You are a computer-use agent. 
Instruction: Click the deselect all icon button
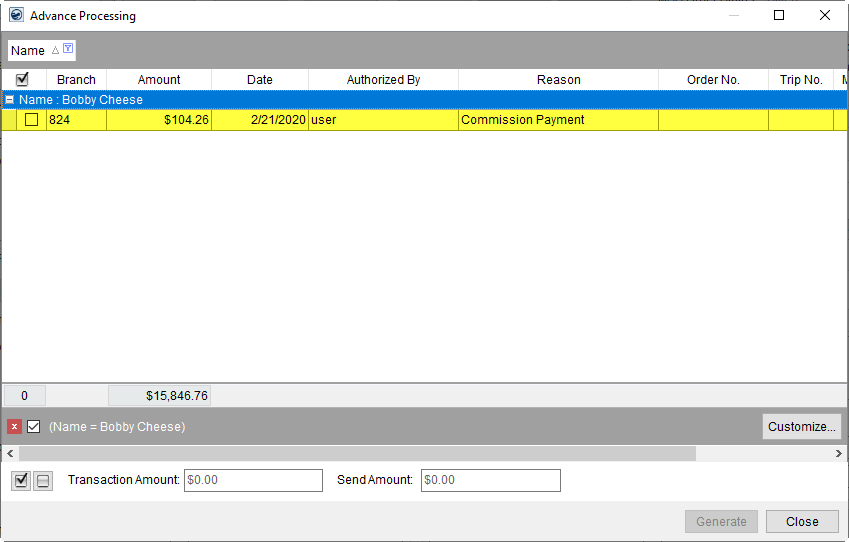[x=43, y=481]
